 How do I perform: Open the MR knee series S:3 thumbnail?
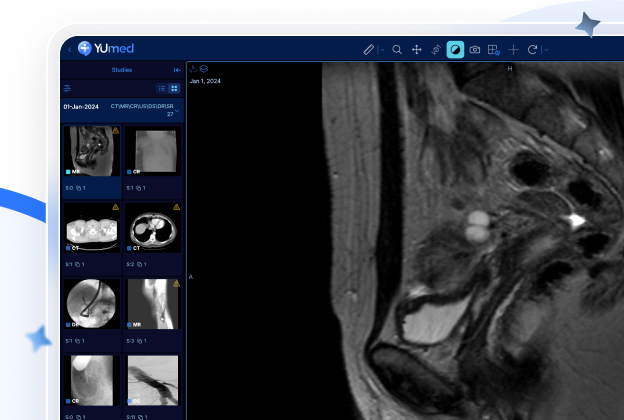(x=153, y=304)
